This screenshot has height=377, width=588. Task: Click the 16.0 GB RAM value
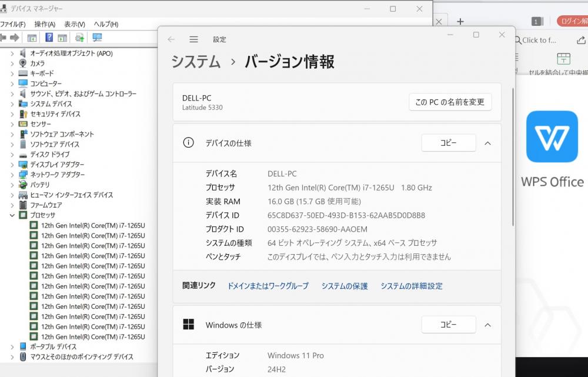(314, 202)
